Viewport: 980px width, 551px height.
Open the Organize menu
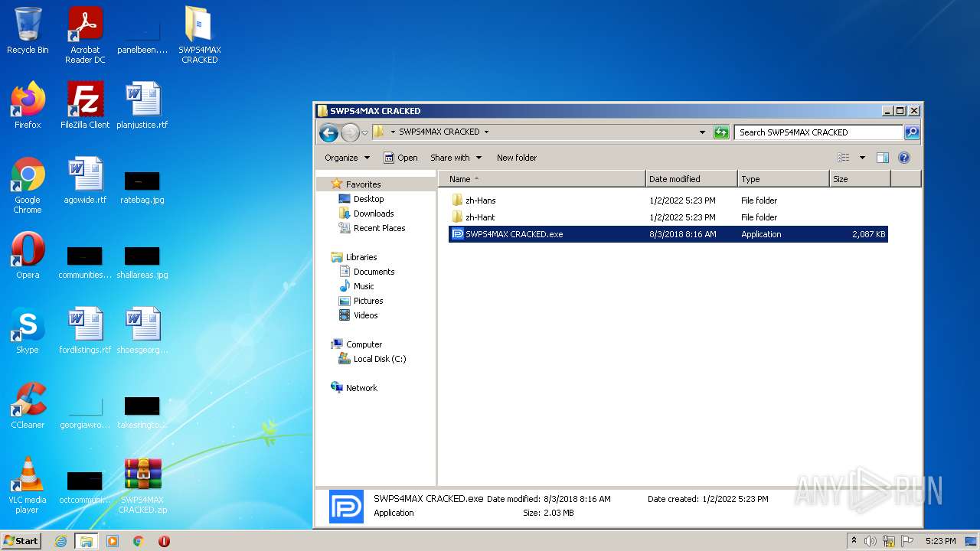pos(347,158)
